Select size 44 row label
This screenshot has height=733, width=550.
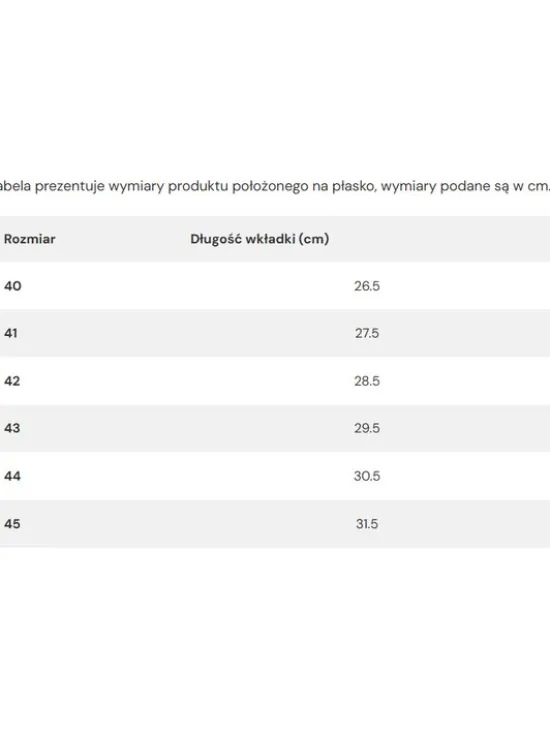13,476
